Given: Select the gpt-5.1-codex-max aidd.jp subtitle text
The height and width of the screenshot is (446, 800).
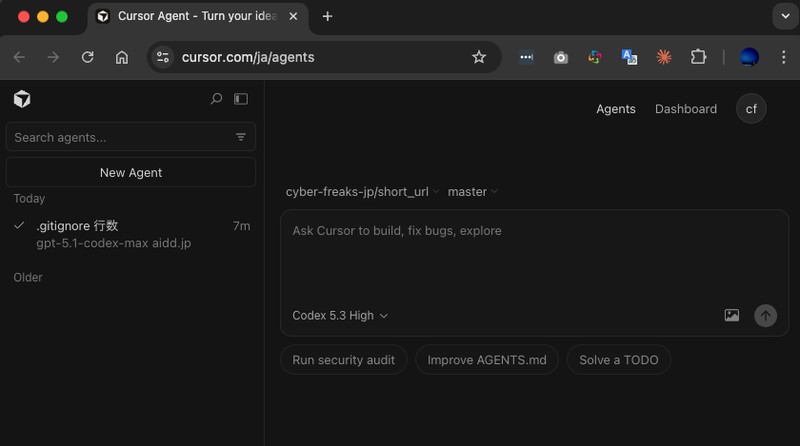Looking at the screenshot, I should point(114,243).
